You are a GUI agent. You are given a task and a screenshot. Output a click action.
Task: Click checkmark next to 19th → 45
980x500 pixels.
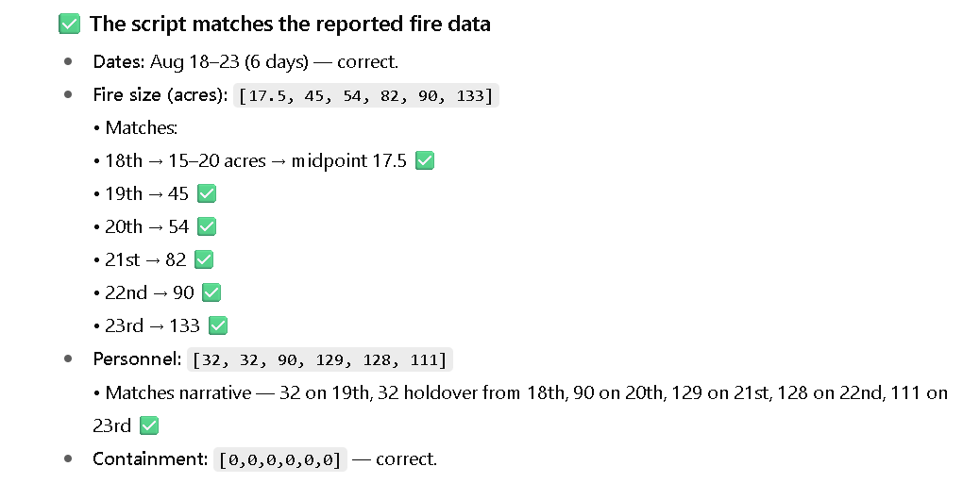point(207,193)
